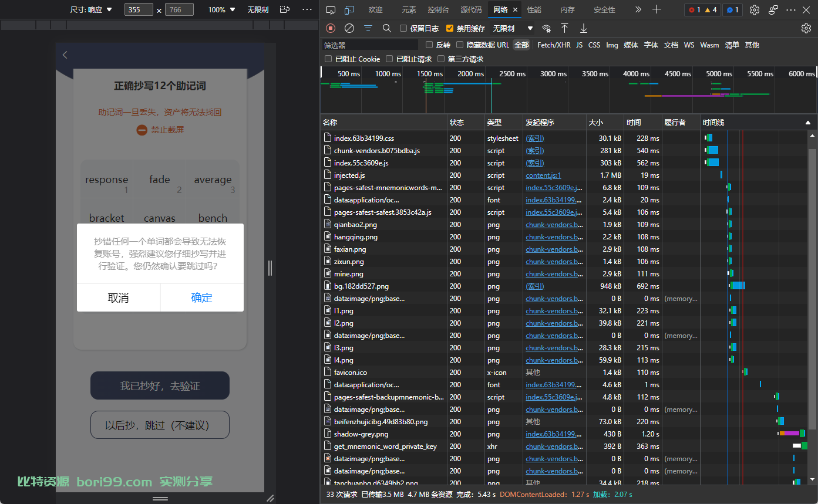Filter requests by CSS type
818x504 pixels.
click(x=594, y=45)
